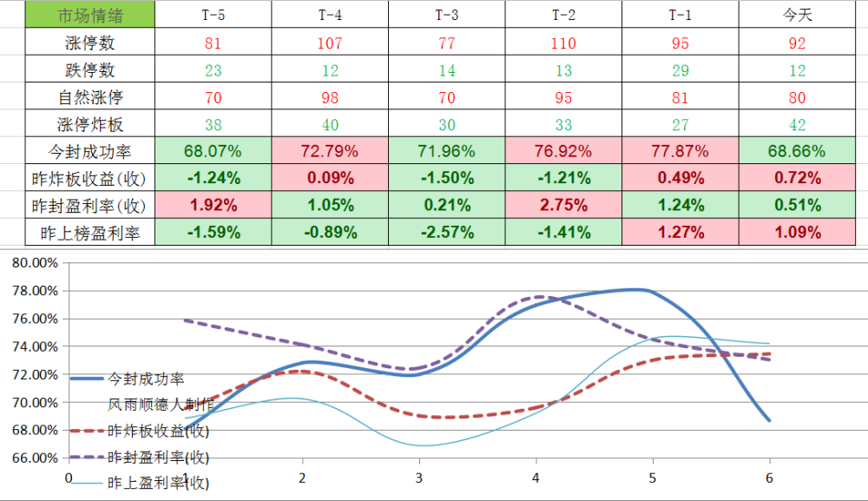
Task: Click 涨停数 value 110 under T-2
Action: (x=563, y=43)
